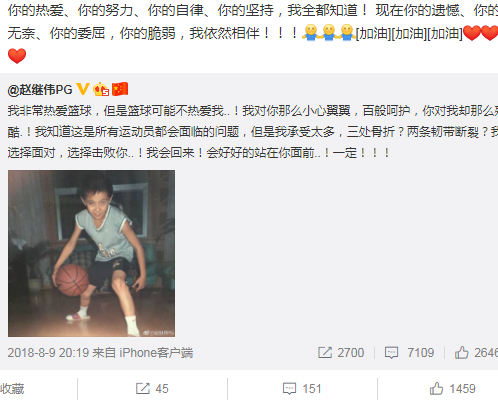
Task: Click the original post's thumbs-up icon
Action: tap(462, 352)
